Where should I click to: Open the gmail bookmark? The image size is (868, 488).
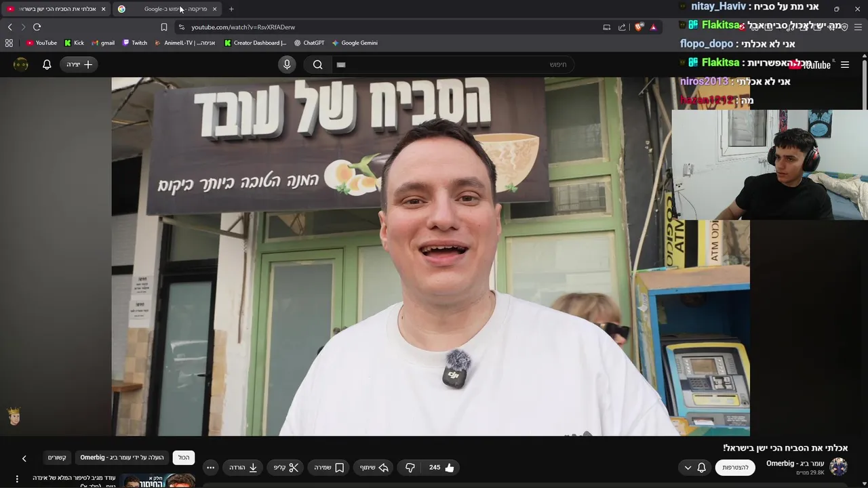coord(103,43)
